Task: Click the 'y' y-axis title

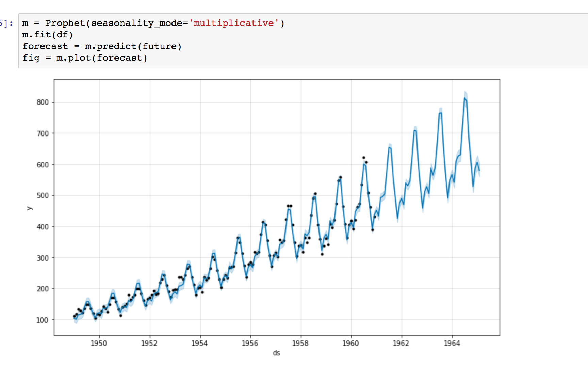Action: coord(30,208)
